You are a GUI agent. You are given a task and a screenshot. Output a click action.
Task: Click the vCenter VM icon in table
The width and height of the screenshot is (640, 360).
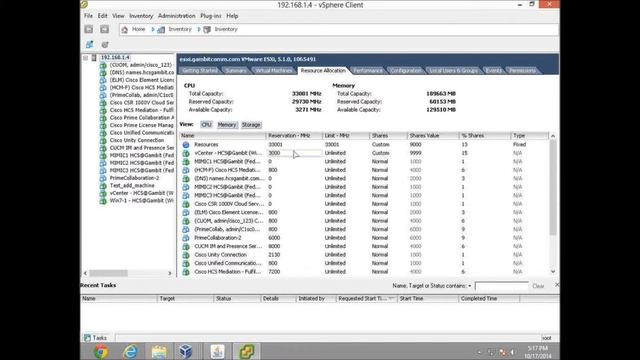(186, 153)
